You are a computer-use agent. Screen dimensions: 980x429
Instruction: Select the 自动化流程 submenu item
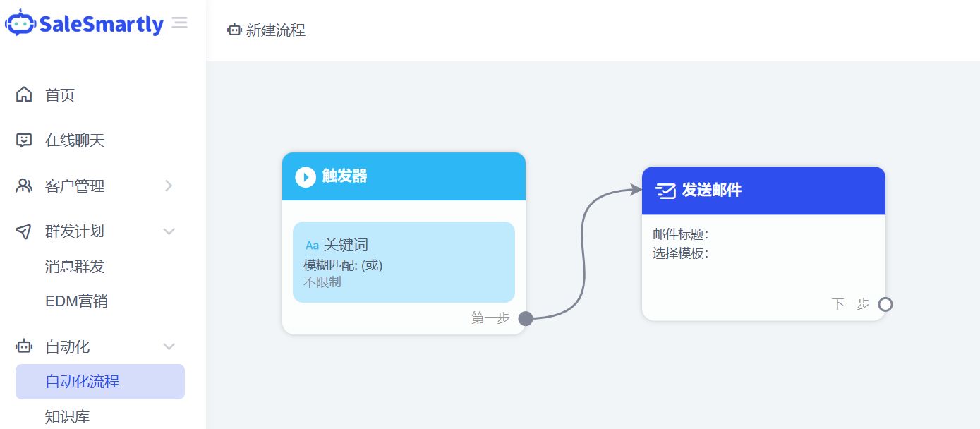click(x=100, y=382)
